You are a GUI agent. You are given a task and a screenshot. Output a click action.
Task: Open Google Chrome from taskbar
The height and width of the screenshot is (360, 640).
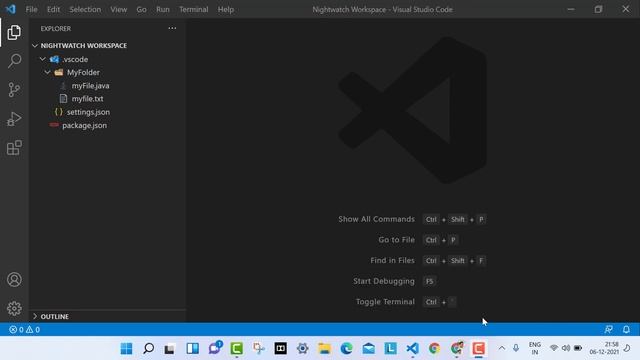(435, 349)
